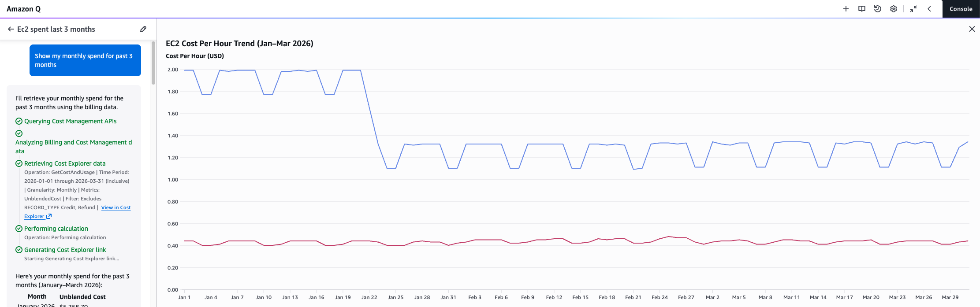Viewport: 980px width, 307px height.
Task: Click the 'Ec2 spent last 3 months' title
Action: click(56, 29)
